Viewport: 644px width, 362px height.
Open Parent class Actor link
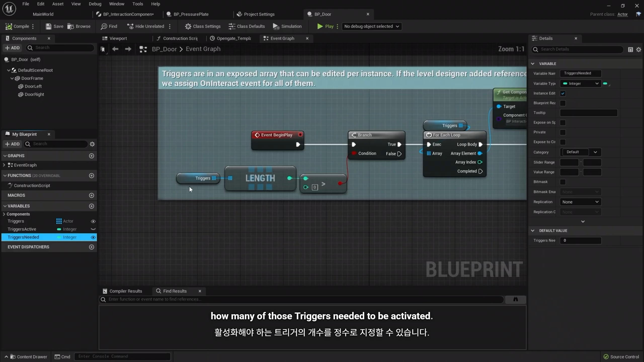click(622, 14)
